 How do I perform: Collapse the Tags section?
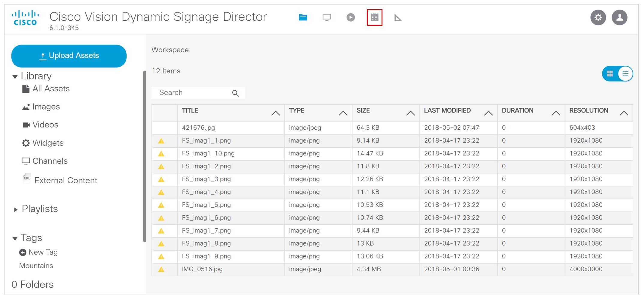[15, 238]
